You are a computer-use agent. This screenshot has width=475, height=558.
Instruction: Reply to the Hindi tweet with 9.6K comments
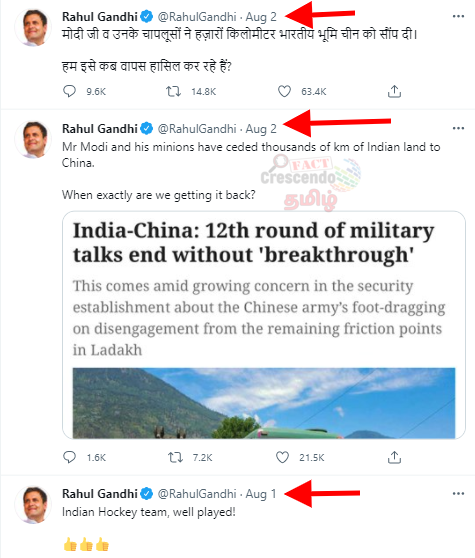(x=69, y=91)
